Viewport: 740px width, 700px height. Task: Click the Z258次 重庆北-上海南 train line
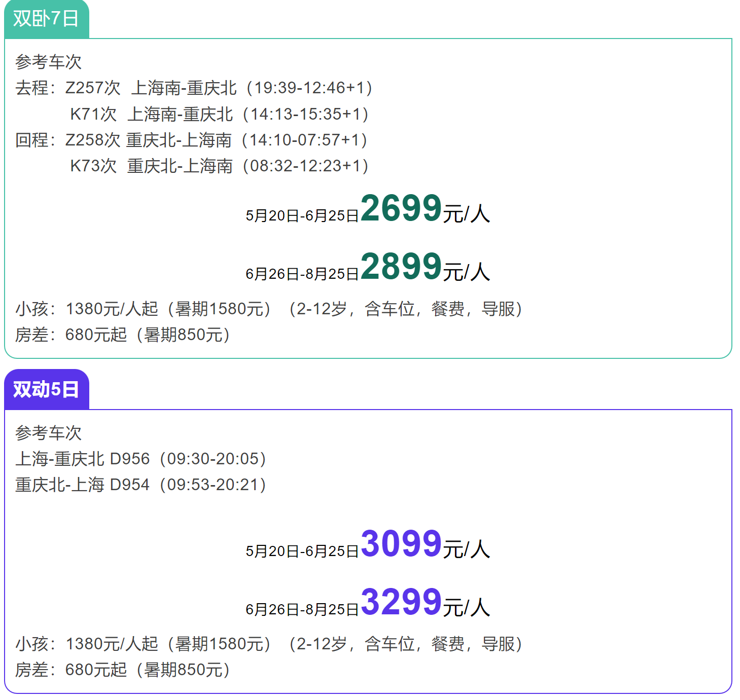(216, 140)
